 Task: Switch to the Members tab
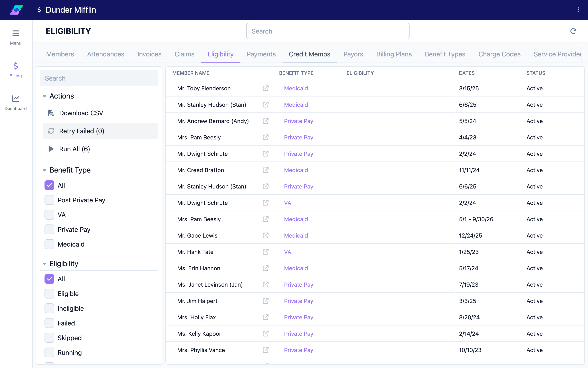60,54
